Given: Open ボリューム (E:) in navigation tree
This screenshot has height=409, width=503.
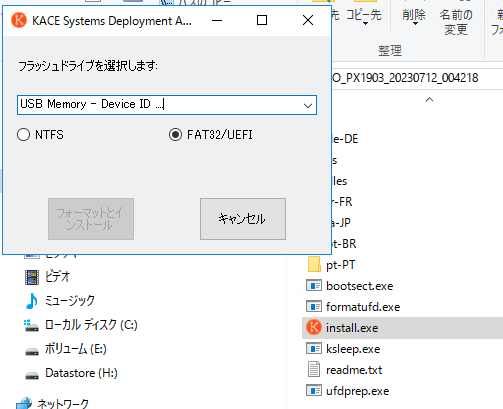Looking at the screenshot, I should point(76,349).
